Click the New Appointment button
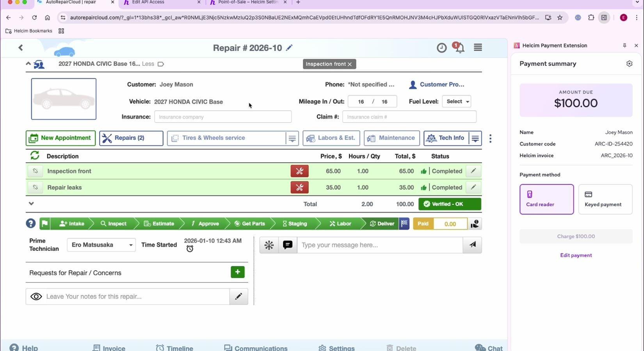Image resolution: width=644 pixels, height=351 pixels. [x=60, y=138]
